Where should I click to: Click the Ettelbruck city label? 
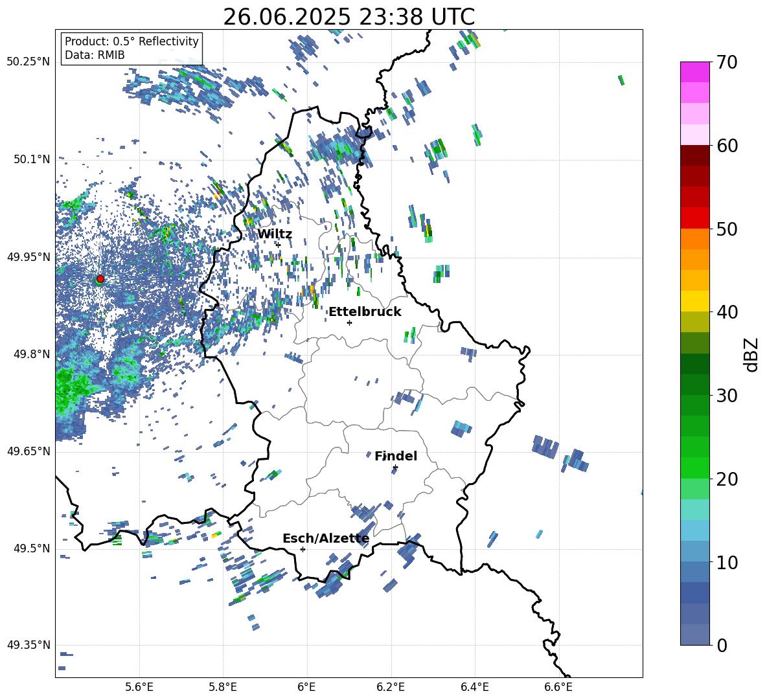pos(365,312)
